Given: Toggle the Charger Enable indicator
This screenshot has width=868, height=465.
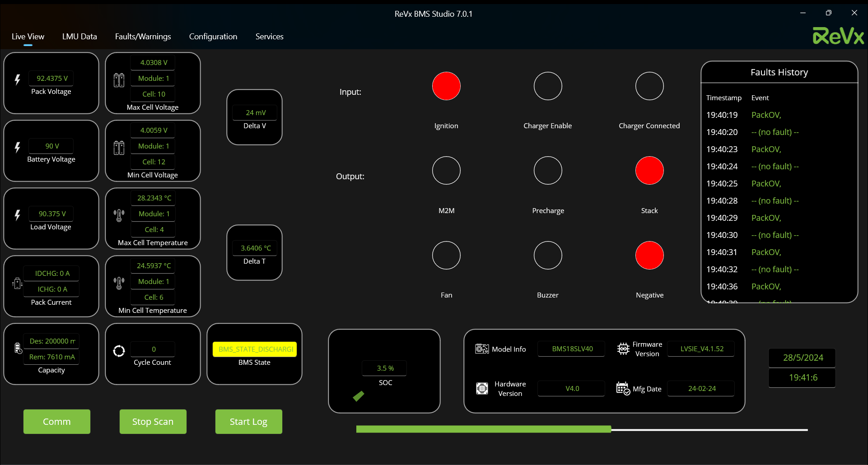Looking at the screenshot, I should pyautogui.click(x=548, y=86).
